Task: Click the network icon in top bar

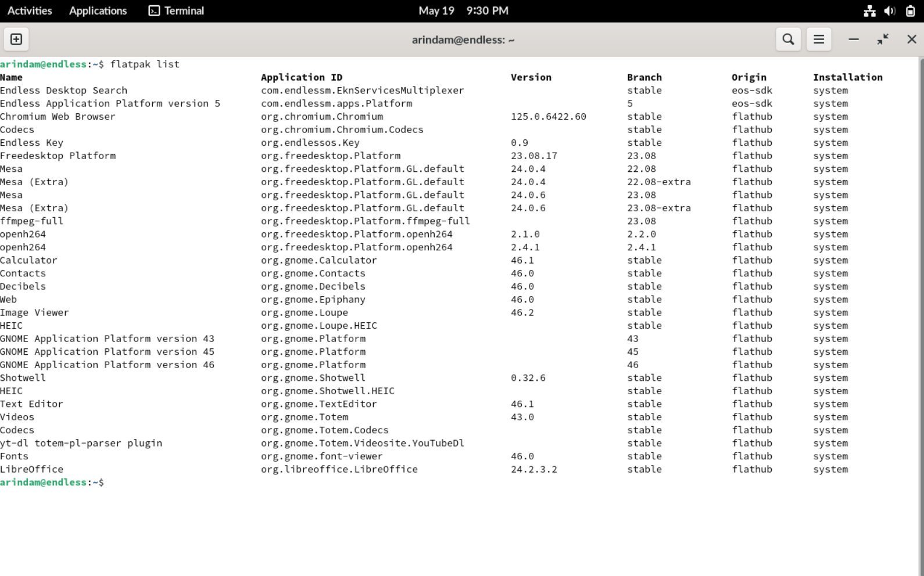Action: pyautogui.click(x=869, y=11)
